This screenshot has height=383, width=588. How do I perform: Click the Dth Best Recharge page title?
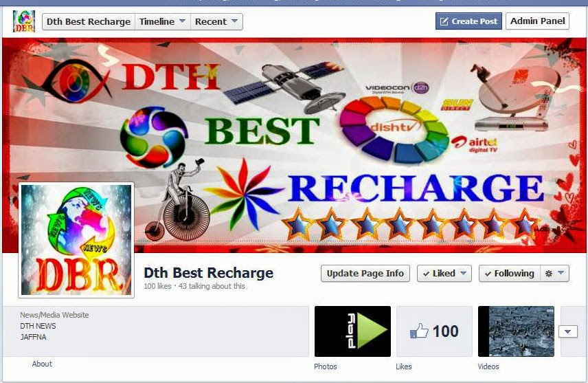[x=209, y=272]
